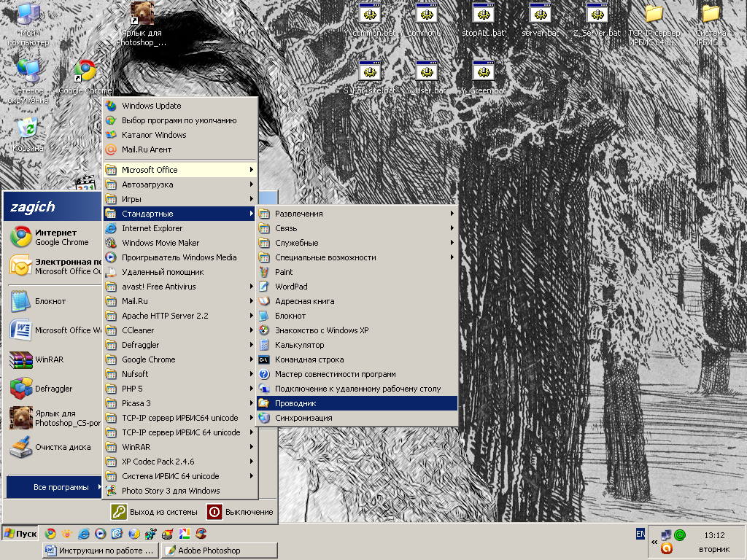Select Выбор программ по умолчанию
Image resolution: width=747 pixels, height=560 pixels.
[x=181, y=120]
